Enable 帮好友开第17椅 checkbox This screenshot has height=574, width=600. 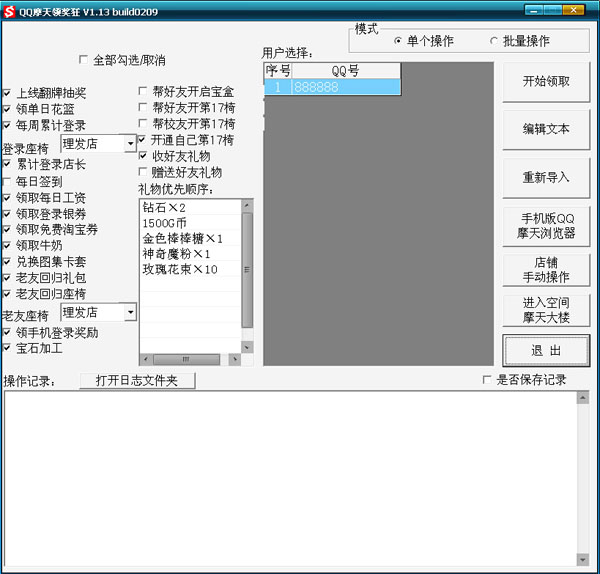142,107
